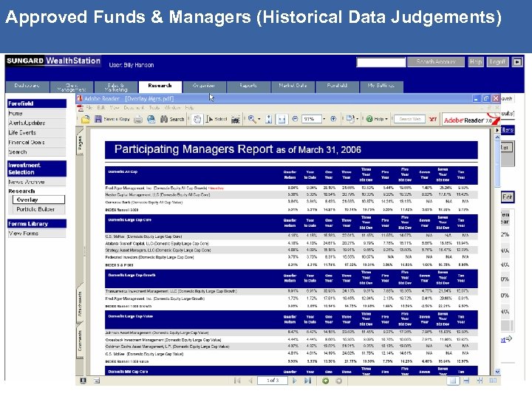Click the Search Account button

tap(436, 62)
